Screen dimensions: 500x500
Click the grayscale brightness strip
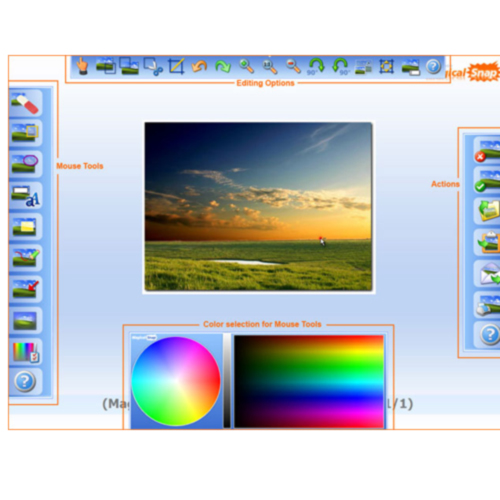[x=227, y=381]
